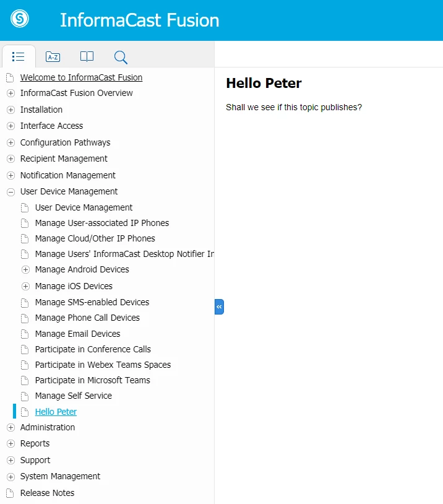The image size is (443, 504).
Task: Open Welcome to InformaCast Fusion link
Action: (x=81, y=77)
